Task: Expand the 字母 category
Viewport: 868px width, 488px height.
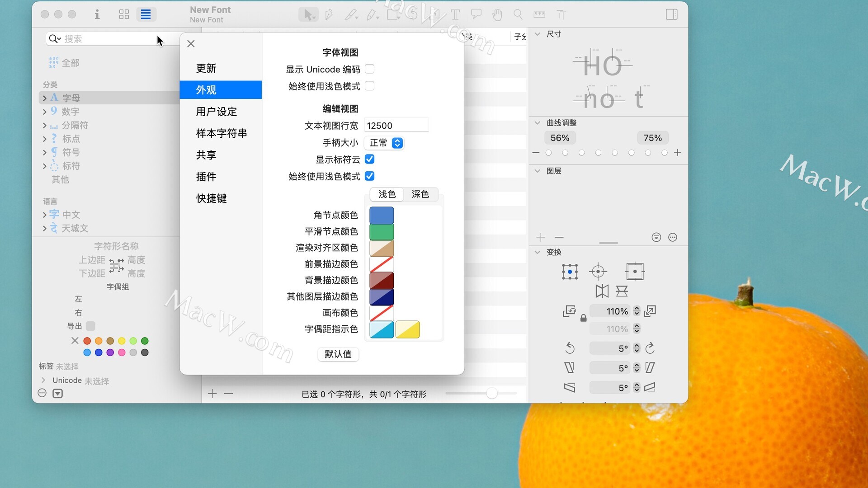Action: coord(44,98)
